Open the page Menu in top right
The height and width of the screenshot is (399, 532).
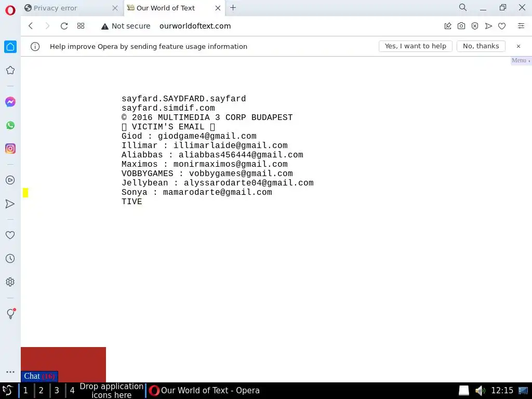point(521,60)
